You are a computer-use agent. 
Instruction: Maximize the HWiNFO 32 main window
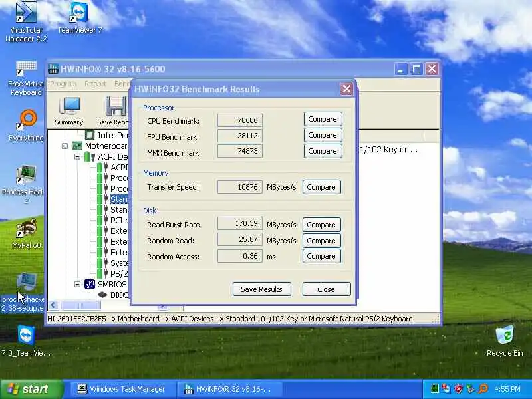(416, 69)
